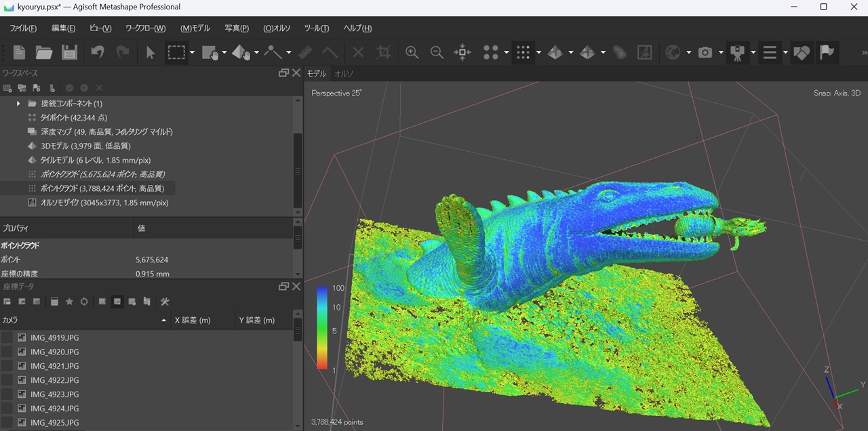Show more toolbar items with » chevron
The width and height of the screenshot is (868, 431).
click(863, 52)
